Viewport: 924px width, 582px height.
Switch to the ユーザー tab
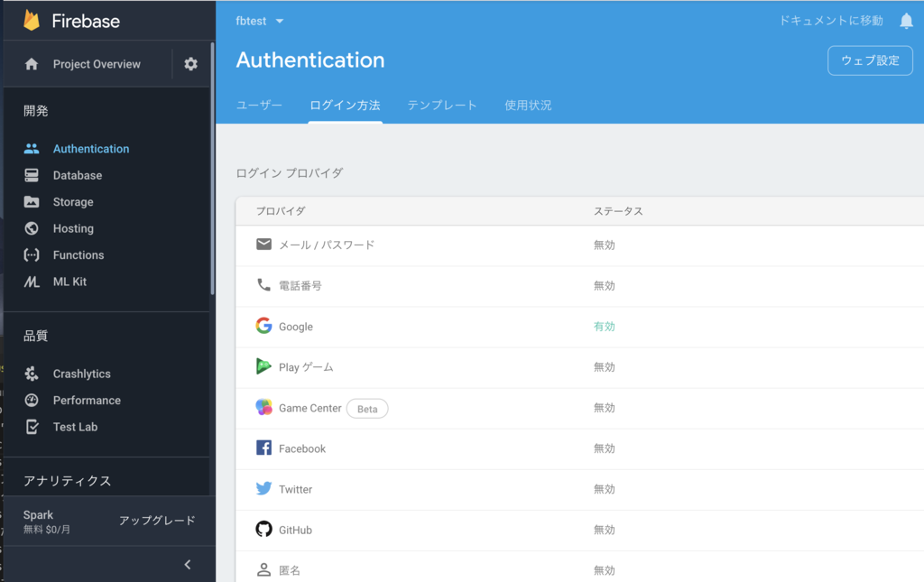coord(259,105)
